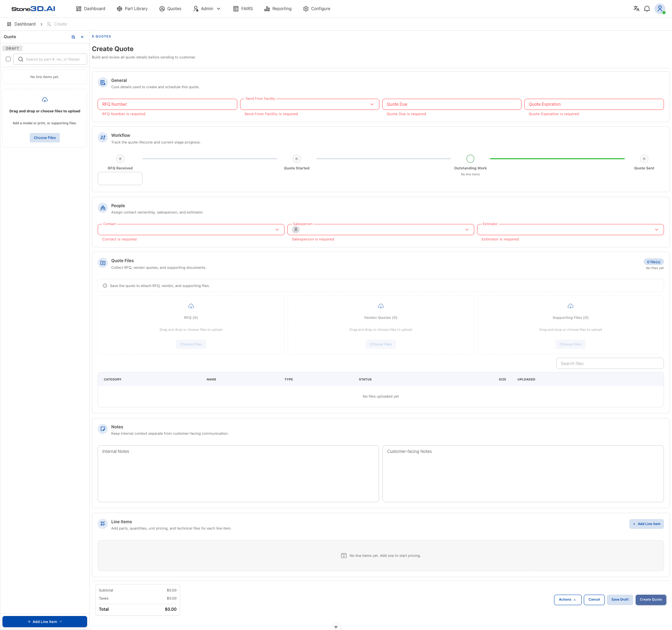The image size is (672, 630).
Task: Select the Outstanding Work workflow stage
Action: 470,159
